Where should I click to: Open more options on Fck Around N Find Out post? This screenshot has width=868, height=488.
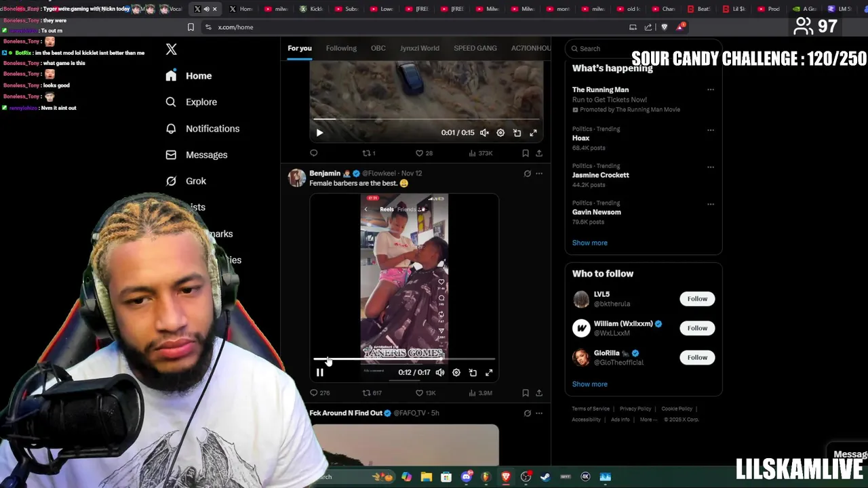[539, 413]
